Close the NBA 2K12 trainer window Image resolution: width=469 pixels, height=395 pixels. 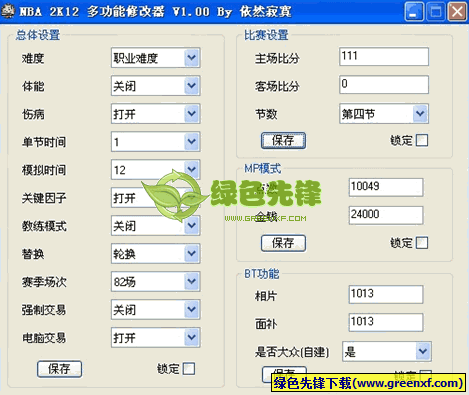(457, 12)
